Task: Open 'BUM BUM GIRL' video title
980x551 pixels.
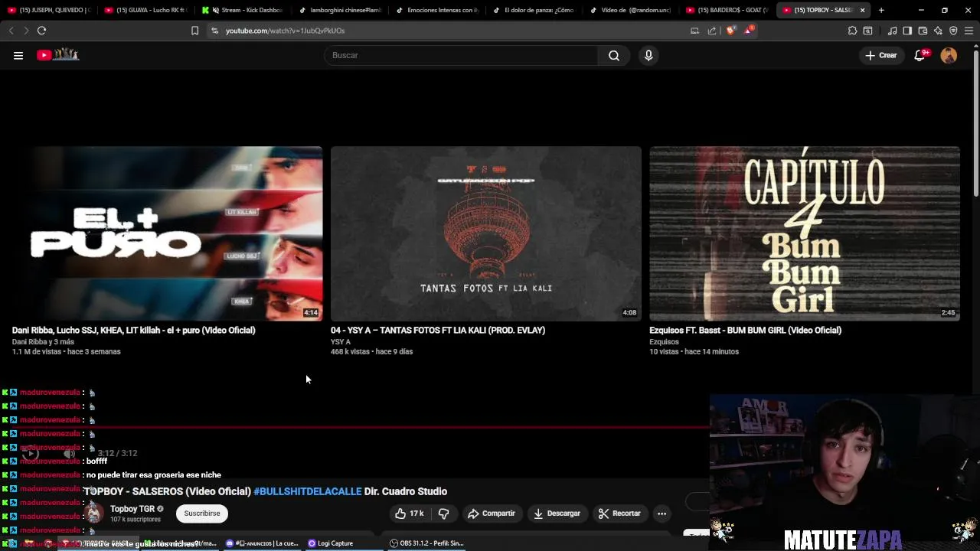Action: point(746,331)
